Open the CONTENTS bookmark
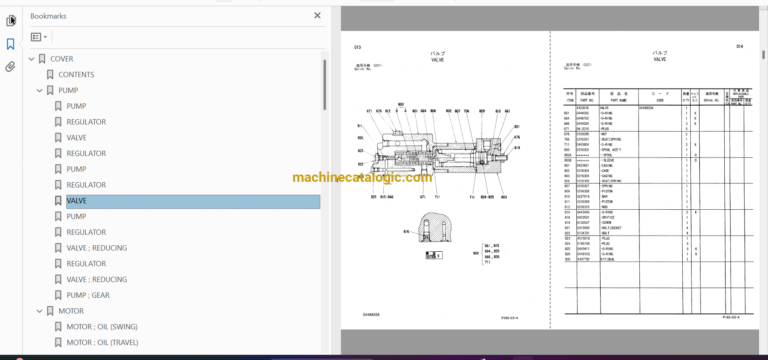The height and width of the screenshot is (360, 768). [x=76, y=74]
